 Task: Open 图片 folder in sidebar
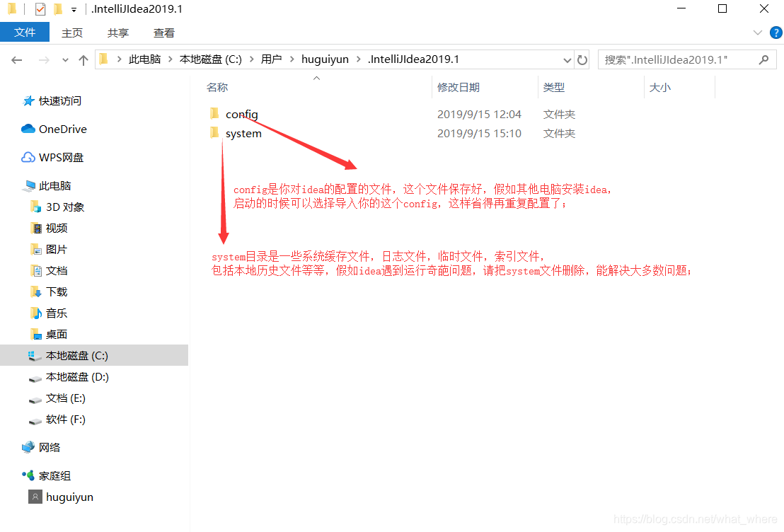click(x=57, y=250)
